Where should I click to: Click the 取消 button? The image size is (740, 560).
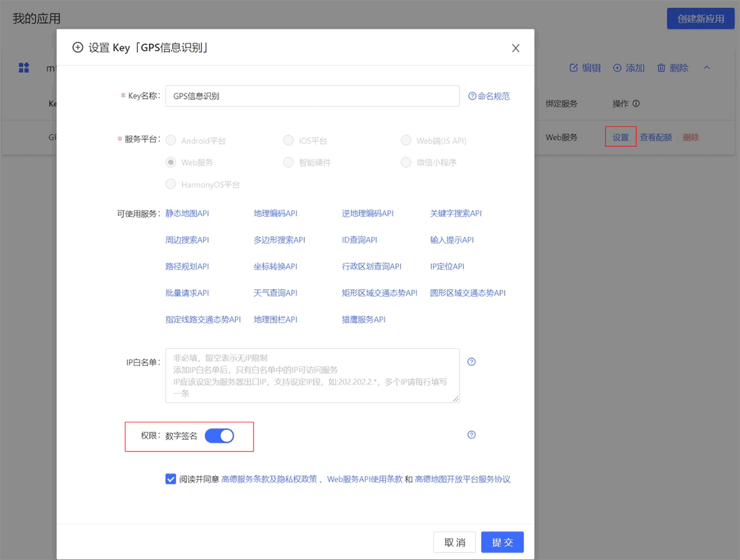click(455, 542)
